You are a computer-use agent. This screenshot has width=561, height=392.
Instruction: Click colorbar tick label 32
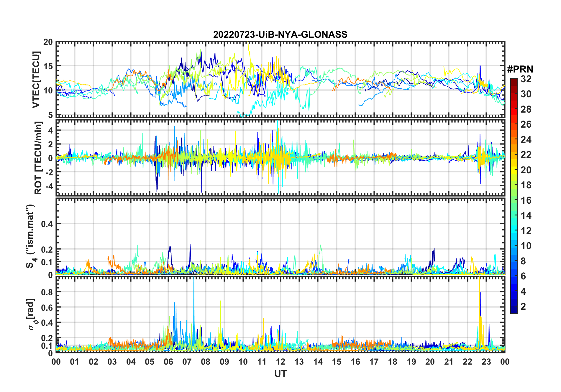(x=526, y=79)
